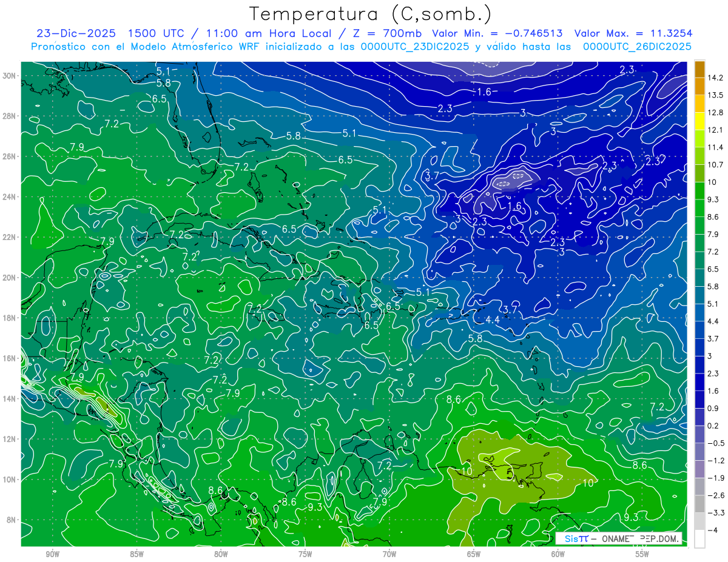Click the 85W longitude axis label
Image resolution: width=728 pixels, height=562 pixels.
137,554
